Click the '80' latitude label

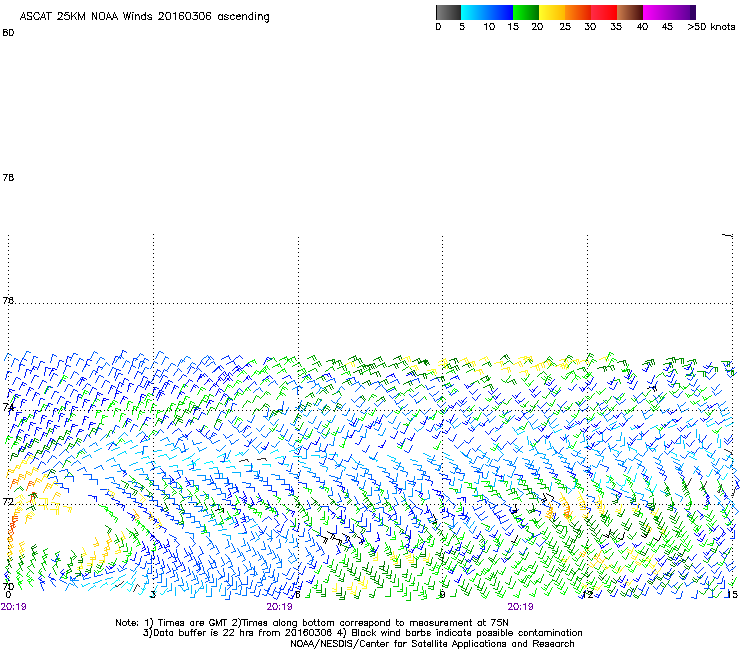click(x=8, y=33)
